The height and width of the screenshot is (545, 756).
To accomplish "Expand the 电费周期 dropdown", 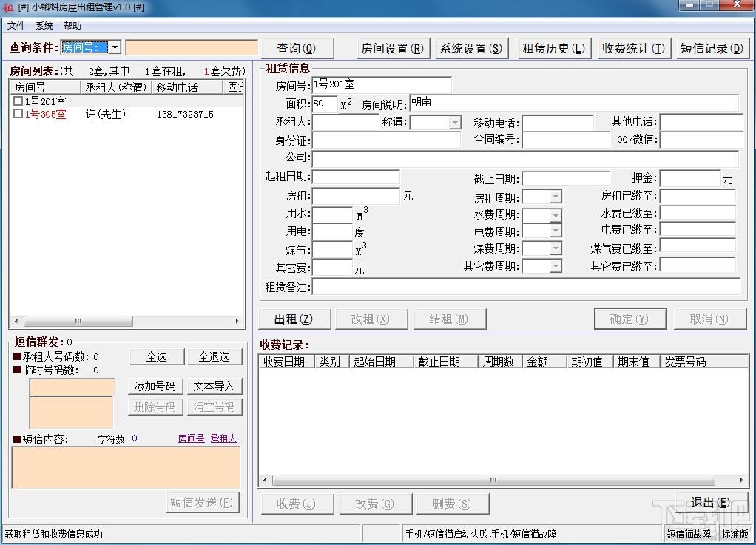I will point(556,231).
